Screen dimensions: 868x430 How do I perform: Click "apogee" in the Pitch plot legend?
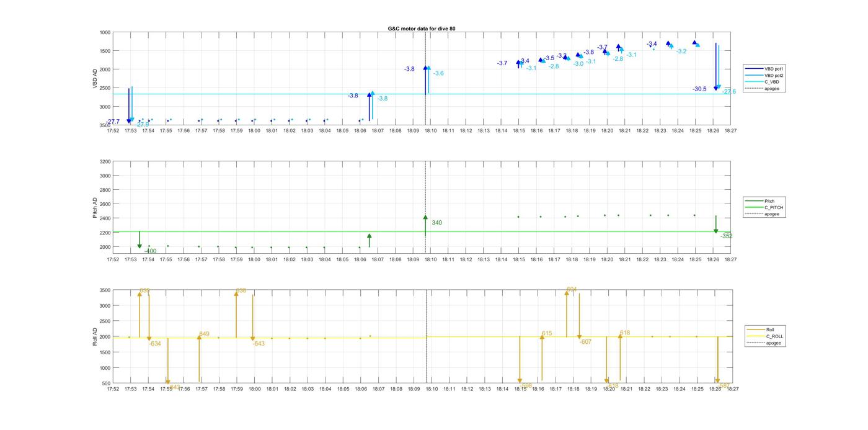point(763,214)
